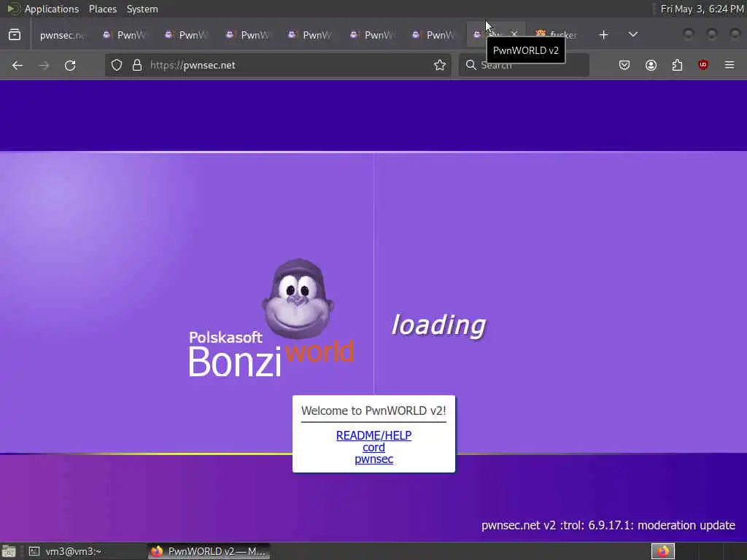Click the clock showing Fri May 3
The height and width of the screenshot is (560, 747).
pos(702,9)
